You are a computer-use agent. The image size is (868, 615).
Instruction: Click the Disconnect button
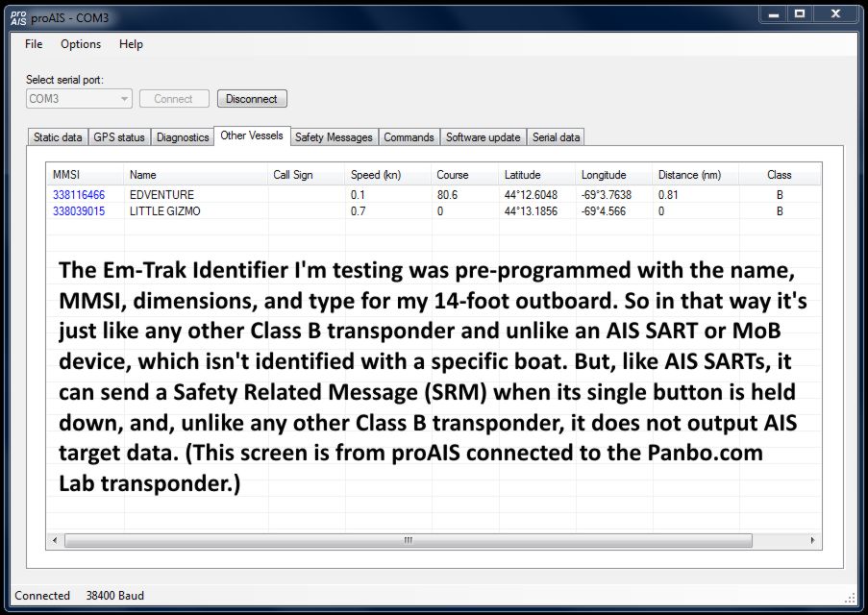click(x=252, y=99)
